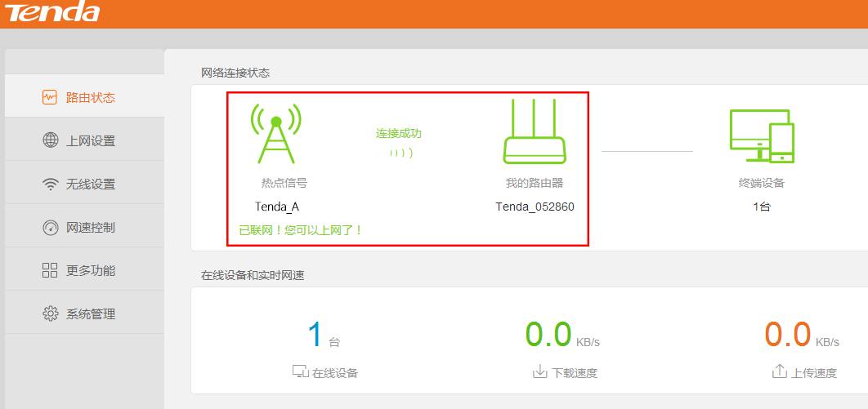868x409 pixels.
Task: Click the speedometer icon beside 网速控制
Action: [51, 227]
